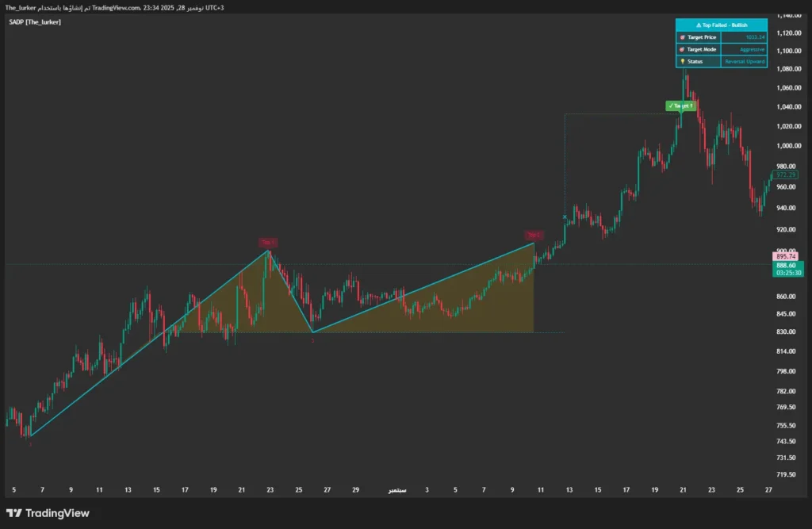Click the 1,000.00 price axis label

pyautogui.click(x=789, y=146)
